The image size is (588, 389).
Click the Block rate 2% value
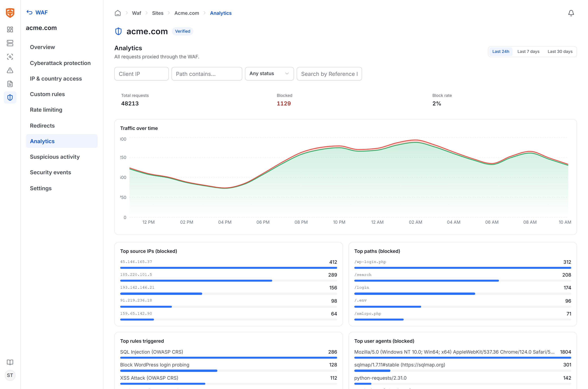pos(437,103)
